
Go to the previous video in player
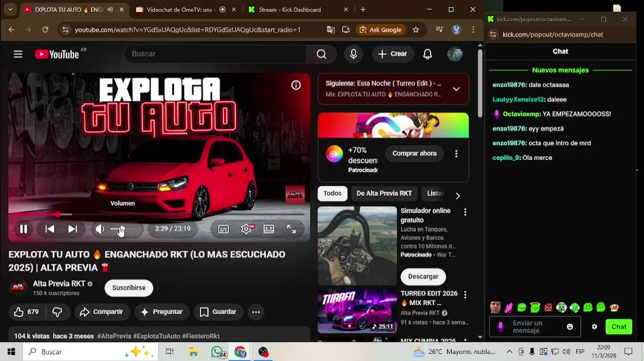pyautogui.click(x=50, y=229)
